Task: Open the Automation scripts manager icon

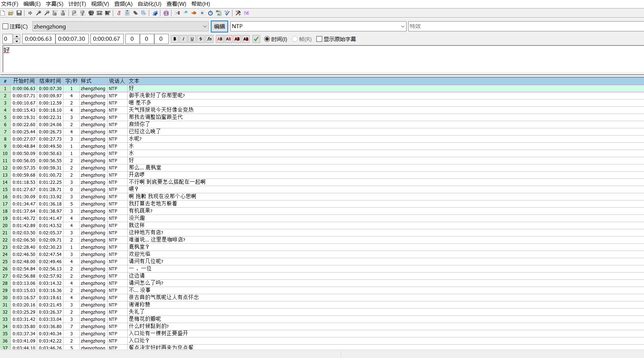Action: (x=155, y=13)
